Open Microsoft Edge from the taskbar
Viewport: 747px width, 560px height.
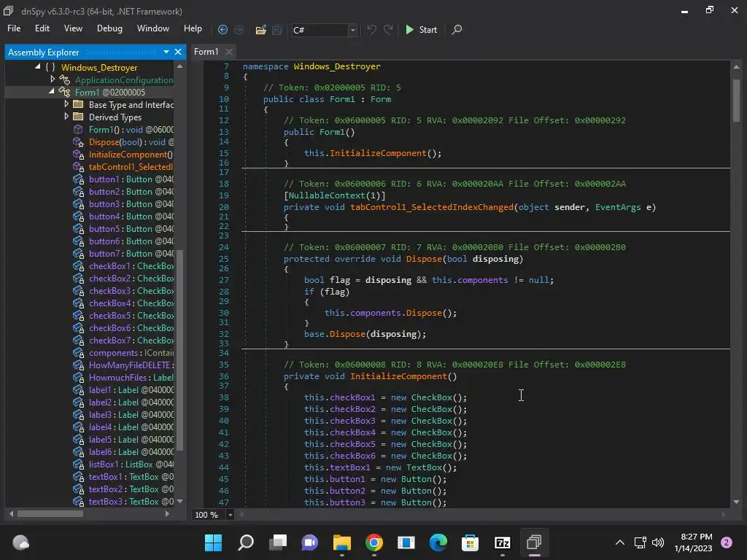438,542
